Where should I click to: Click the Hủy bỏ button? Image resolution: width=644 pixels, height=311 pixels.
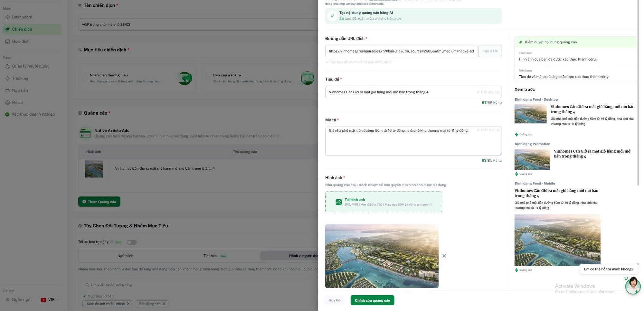pyautogui.click(x=334, y=300)
